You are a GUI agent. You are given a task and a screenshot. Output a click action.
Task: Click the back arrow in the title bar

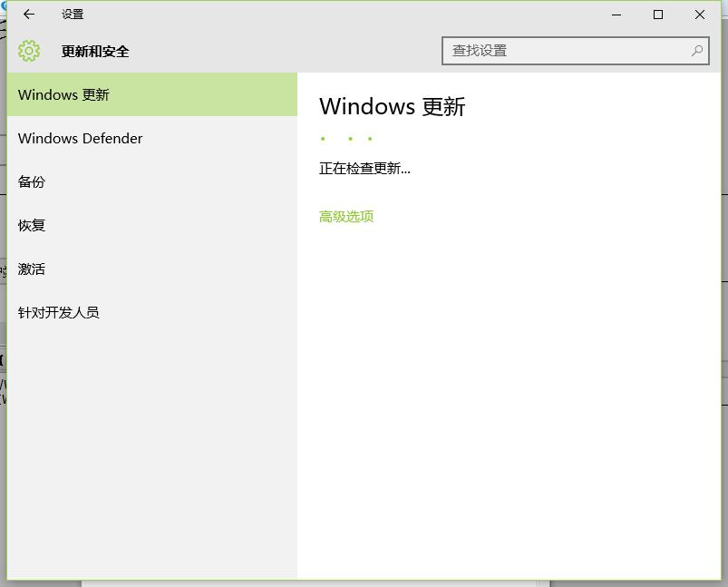(29, 15)
